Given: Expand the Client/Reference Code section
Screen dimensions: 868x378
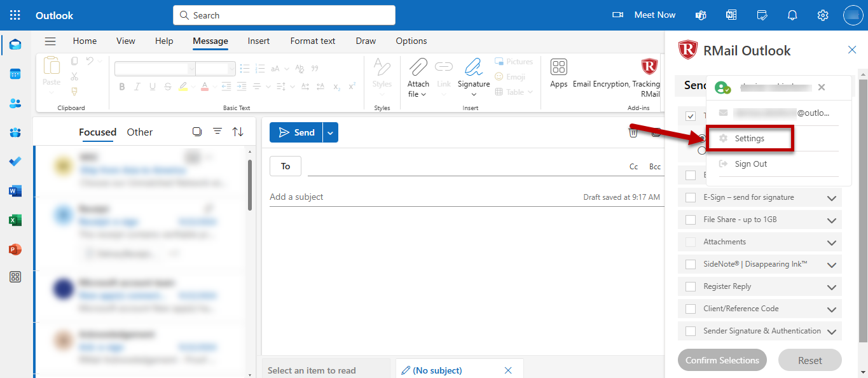Looking at the screenshot, I should point(831,309).
